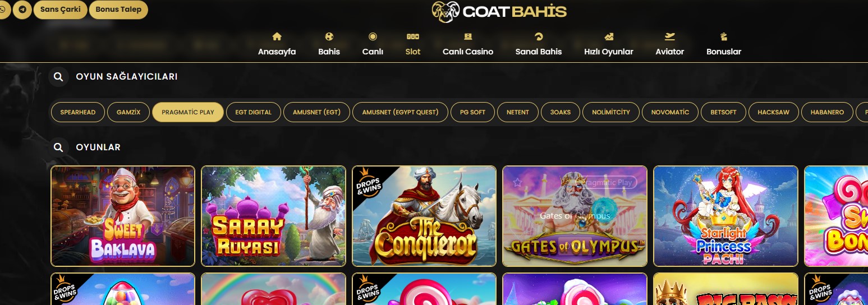Select the PG Soft provider chip

click(472, 112)
